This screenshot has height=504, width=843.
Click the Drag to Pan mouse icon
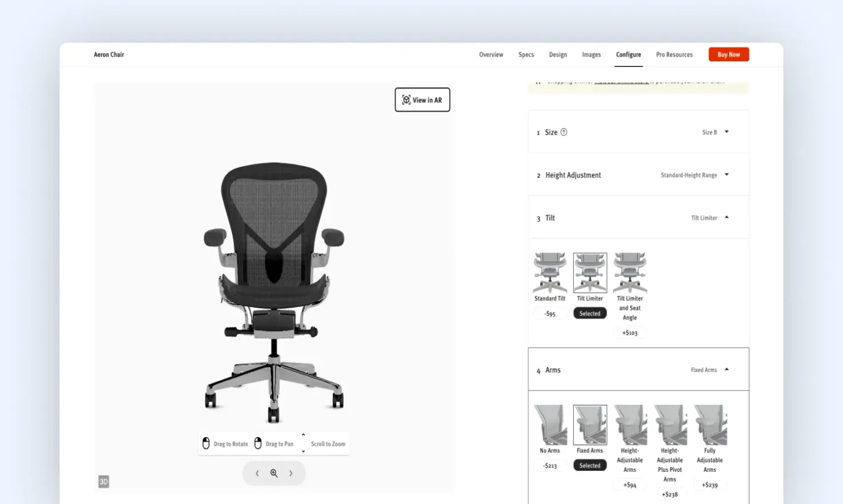coord(258,443)
